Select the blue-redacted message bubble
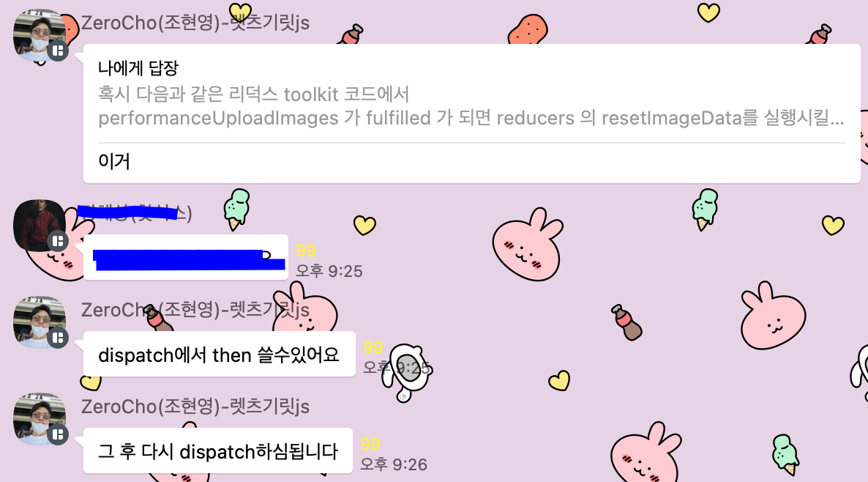Image resolution: width=868 pixels, height=482 pixels. [x=186, y=258]
